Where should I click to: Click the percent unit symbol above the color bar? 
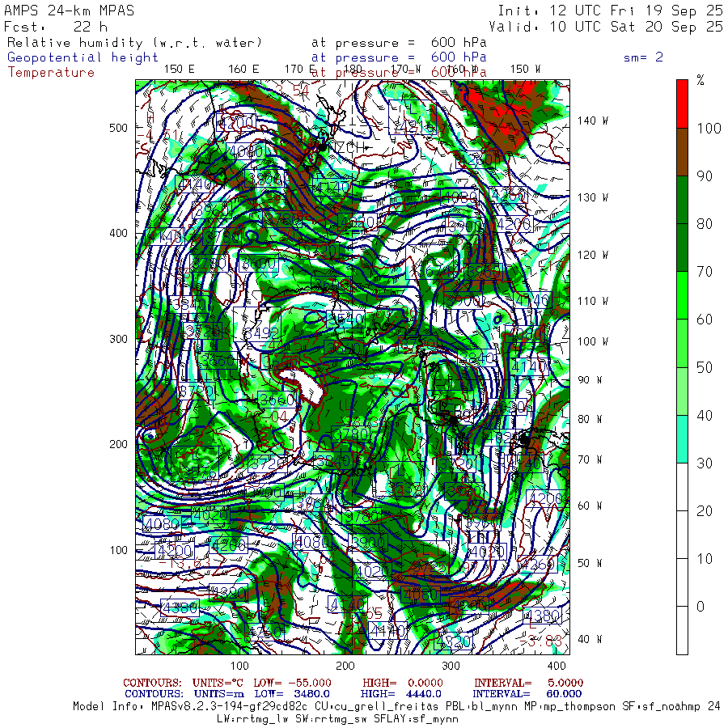[700, 80]
